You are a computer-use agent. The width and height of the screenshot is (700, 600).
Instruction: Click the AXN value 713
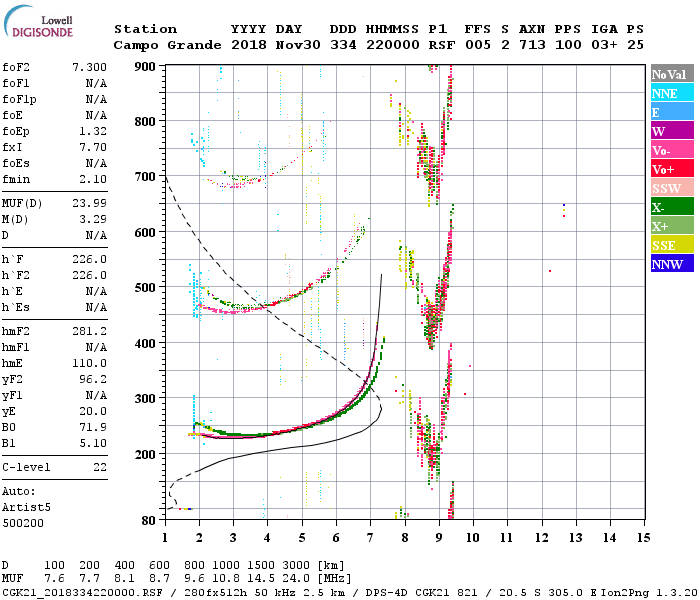[532, 45]
